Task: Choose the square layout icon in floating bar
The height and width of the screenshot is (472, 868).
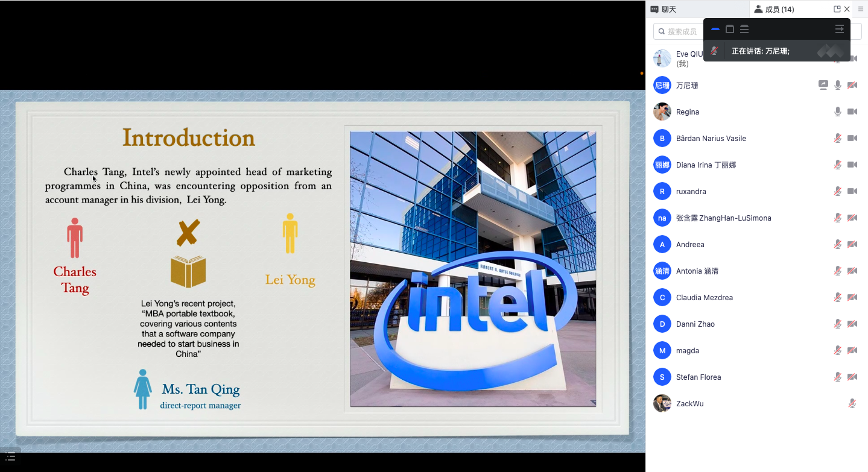Action: [x=730, y=29]
